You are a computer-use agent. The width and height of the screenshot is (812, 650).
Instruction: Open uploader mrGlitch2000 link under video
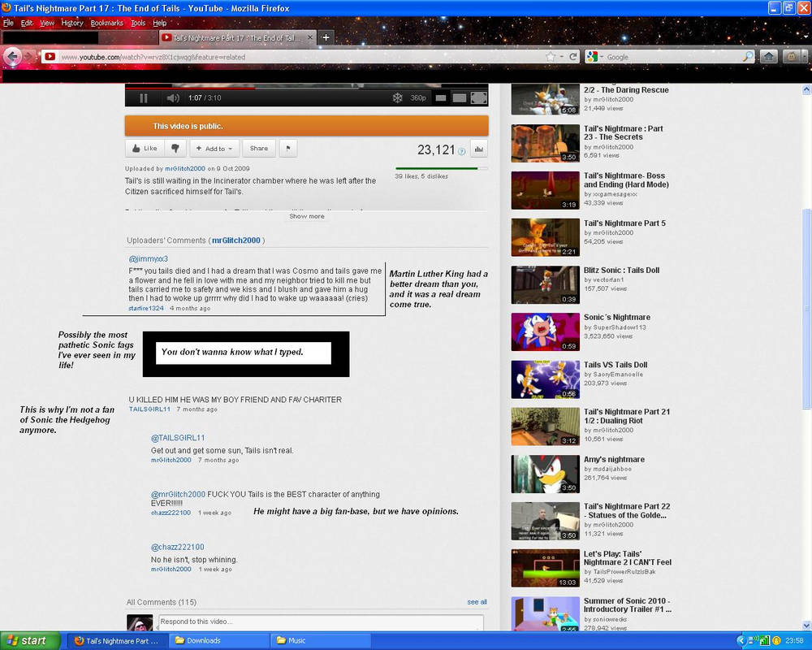click(185, 168)
